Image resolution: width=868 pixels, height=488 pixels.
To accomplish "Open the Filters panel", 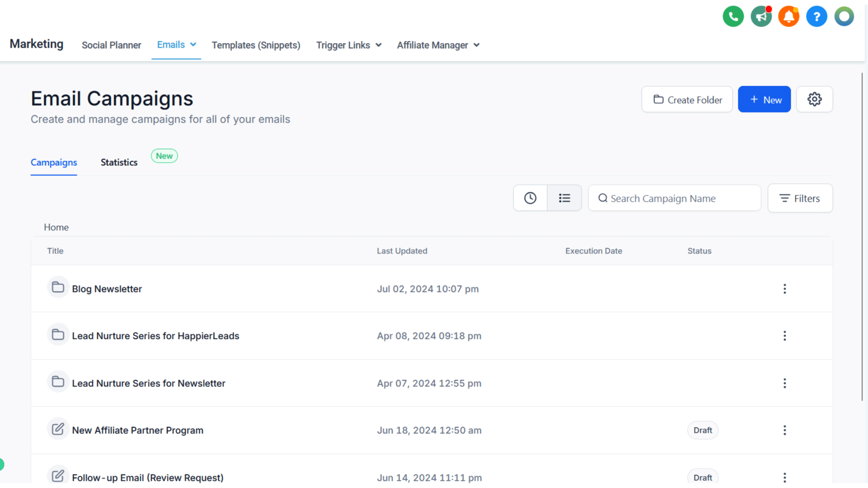I will [x=800, y=199].
